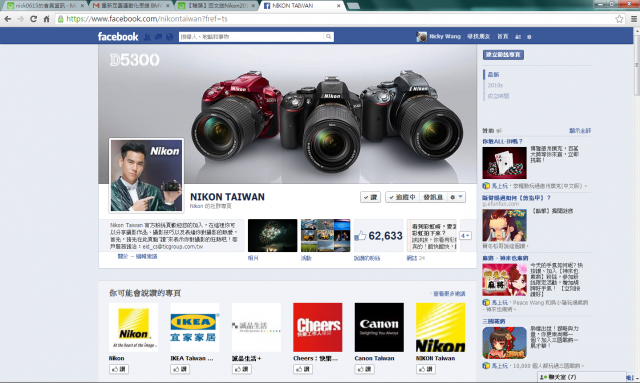The height and width of the screenshot is (383, 640).
Task: Open the account settings gear in blue bar
Action: pyautogui.click(x=529, y=37)
